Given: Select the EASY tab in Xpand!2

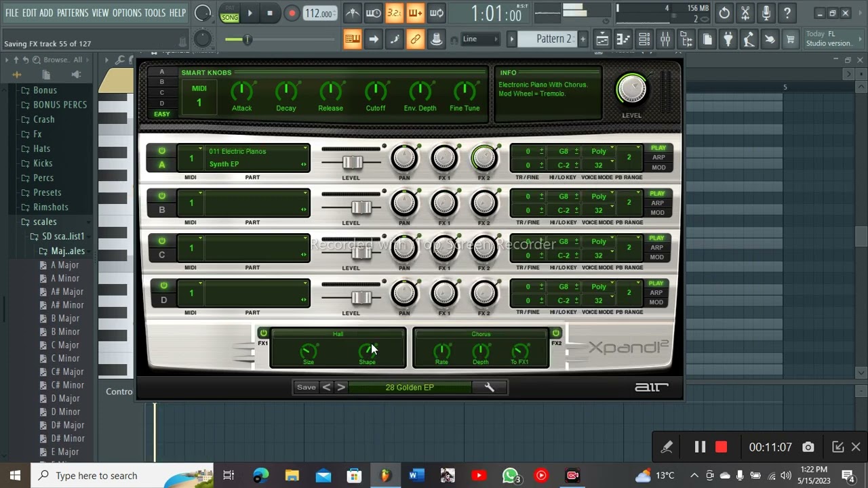Looking at the screenshot, I should click(x=161, y=114).
